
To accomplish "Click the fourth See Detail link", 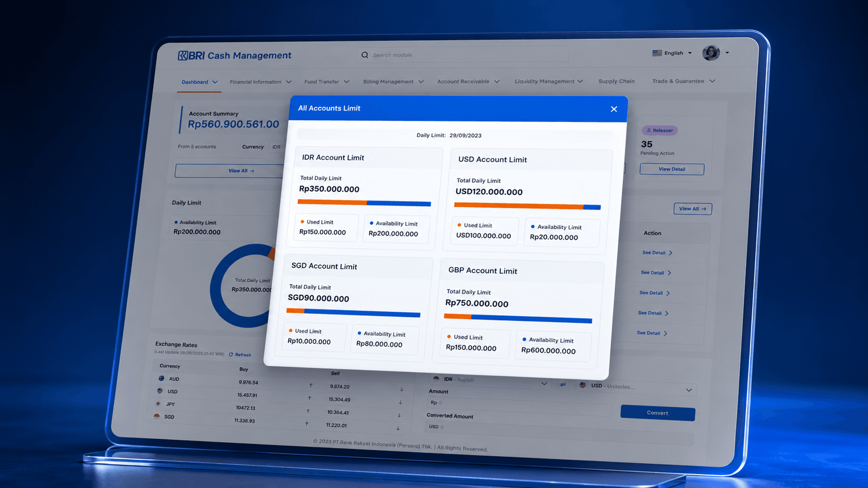I will (653, 313).
